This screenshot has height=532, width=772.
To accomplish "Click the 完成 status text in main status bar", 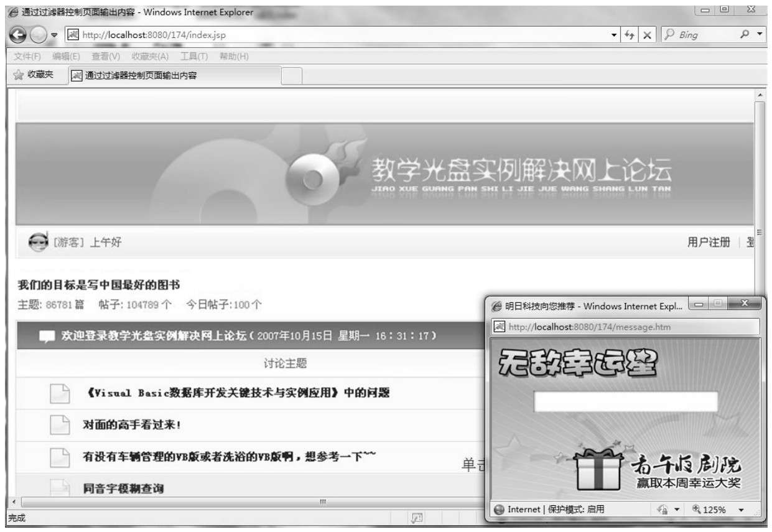I will click(x=16, y=518).
